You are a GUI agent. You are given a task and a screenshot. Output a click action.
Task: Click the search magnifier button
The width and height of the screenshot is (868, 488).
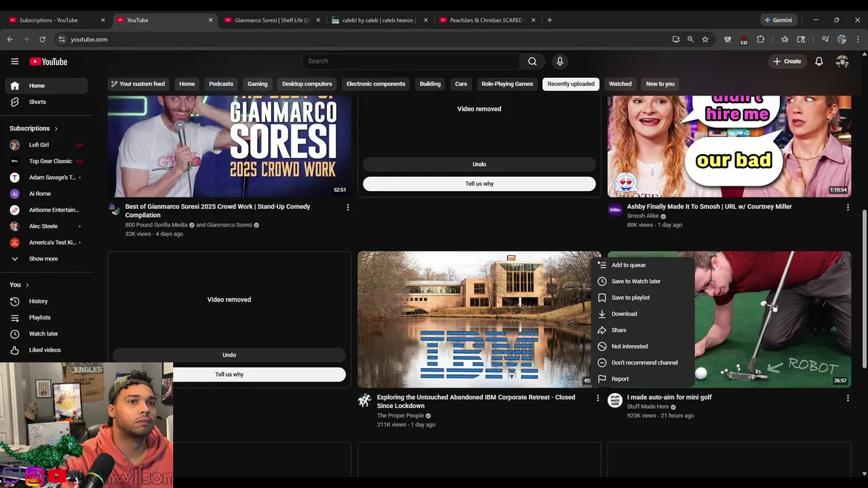(x=532, y=62)
